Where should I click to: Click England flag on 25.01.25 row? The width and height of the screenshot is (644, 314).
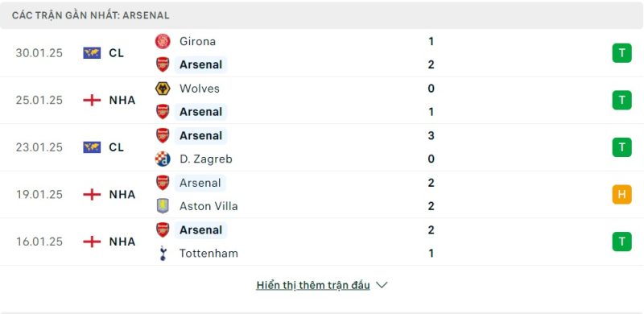[x=92, y=101]
